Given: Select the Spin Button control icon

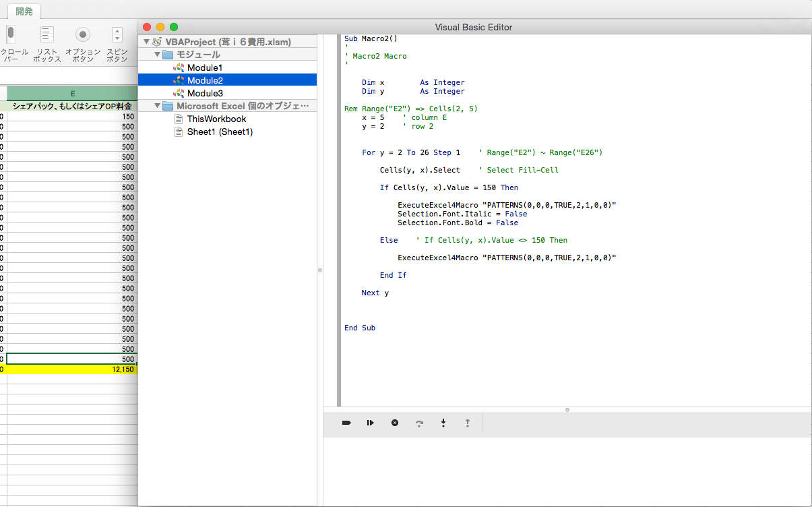Looking at the screenshot, I should [x=117, y=35].
